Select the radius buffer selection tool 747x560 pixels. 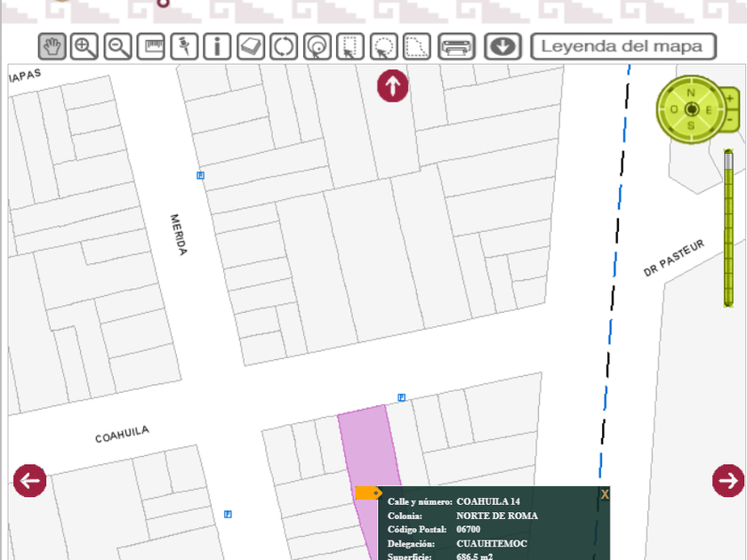[x=317, y=46]
